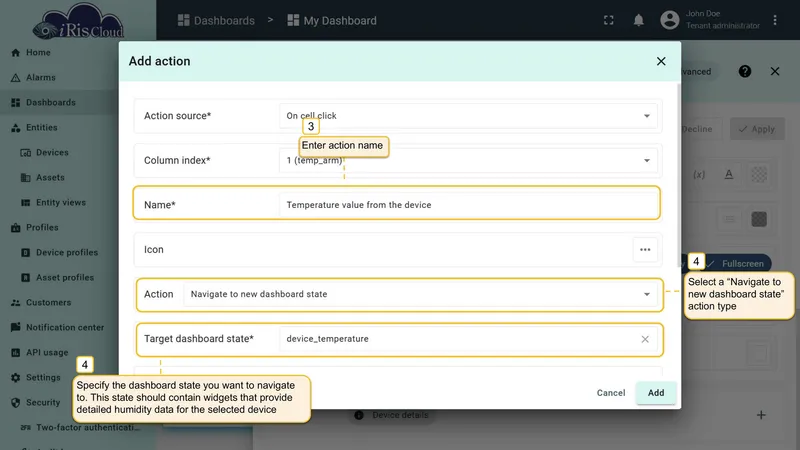800x450 pixels.
Task: Click the Devices icon in sidebar
Action: (x=26, y=153)
